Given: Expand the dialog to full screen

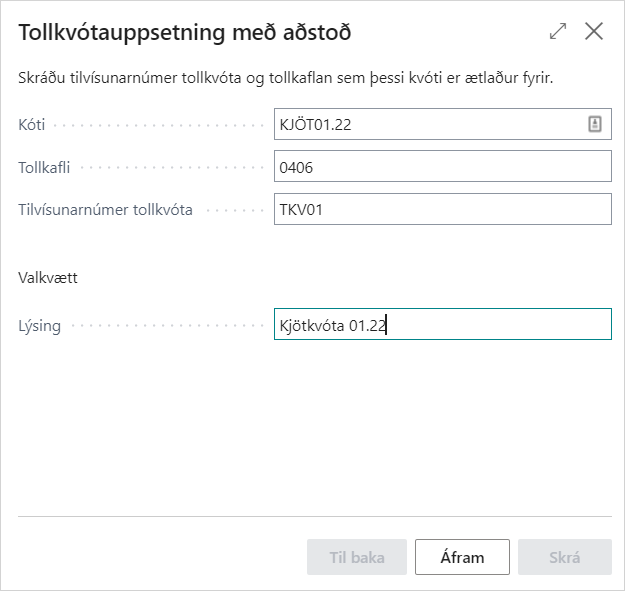Looking at the screenshot, I should (558, 31).
